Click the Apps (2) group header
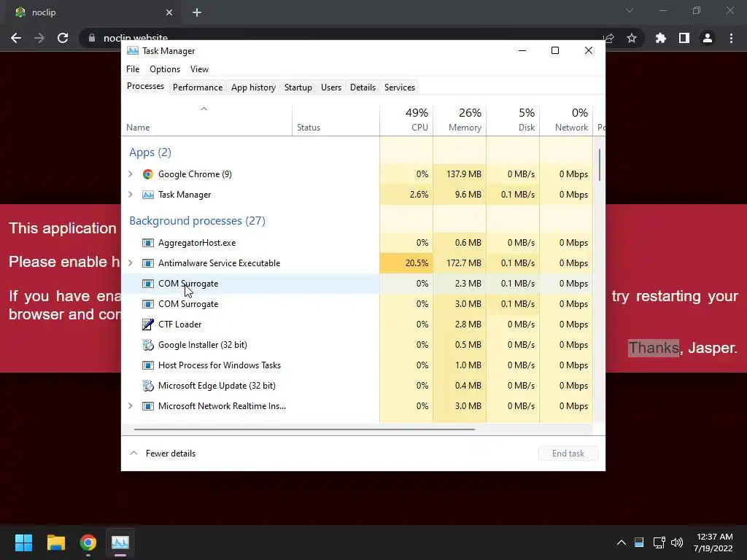The image size is (747, 560). pyautogui.click(x=150, y=152)
